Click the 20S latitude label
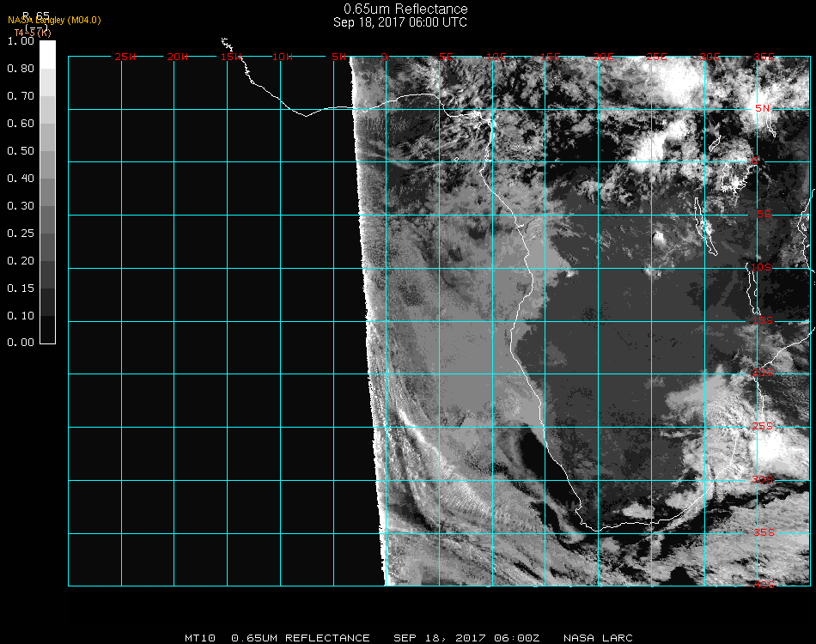816x644 pixels. pyautogui.click(x=763, y=373)
